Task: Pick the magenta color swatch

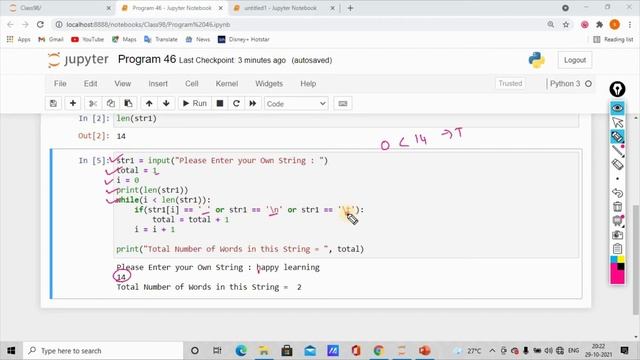Action: [x=617, y=276]
